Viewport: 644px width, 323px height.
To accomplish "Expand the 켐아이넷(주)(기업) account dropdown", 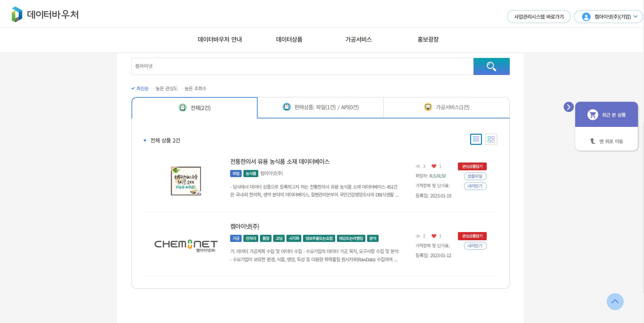I will click(608, 17).
